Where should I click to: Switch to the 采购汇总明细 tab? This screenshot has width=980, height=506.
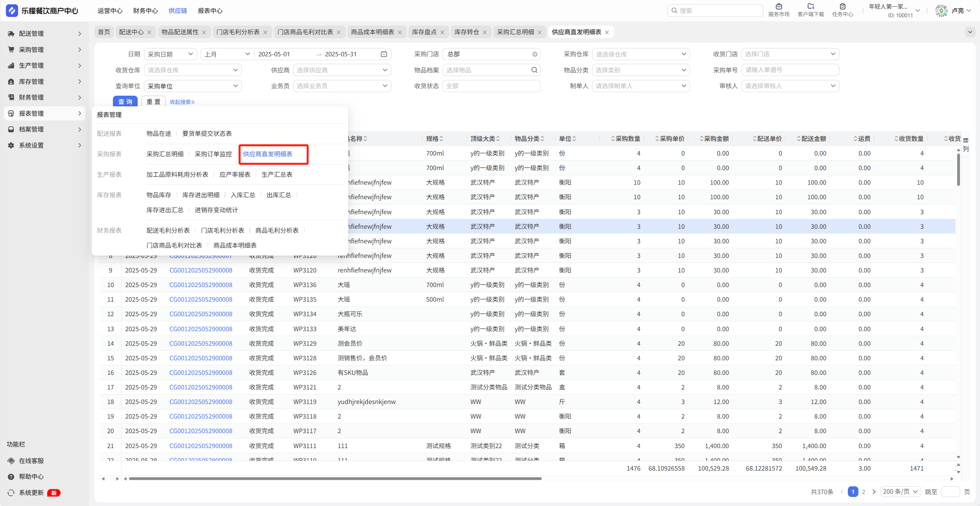click(x=515, y=32)
